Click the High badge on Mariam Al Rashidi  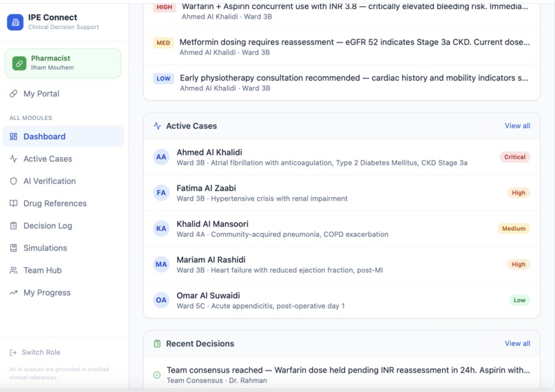[519, 265]
